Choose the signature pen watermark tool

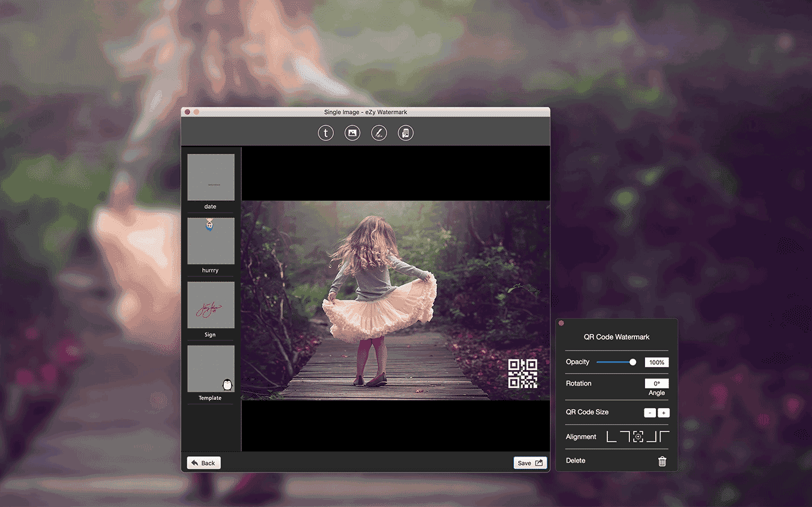click(x=379, y=133)
